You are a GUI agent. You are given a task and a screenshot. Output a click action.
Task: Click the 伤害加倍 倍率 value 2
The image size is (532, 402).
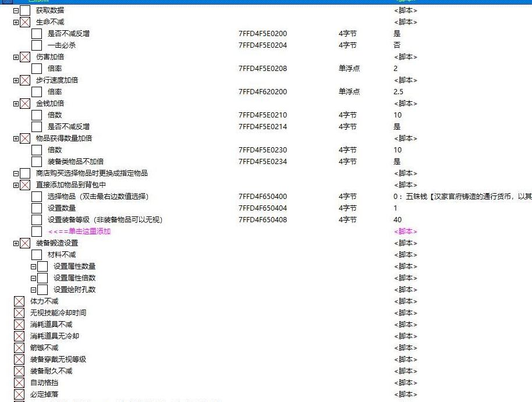[x=396, y=69]
